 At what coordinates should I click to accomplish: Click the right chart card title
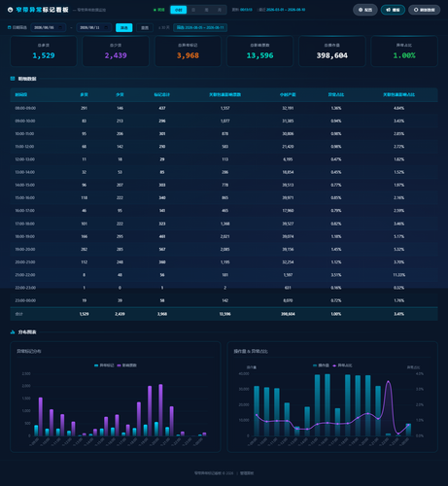[251, 351]
